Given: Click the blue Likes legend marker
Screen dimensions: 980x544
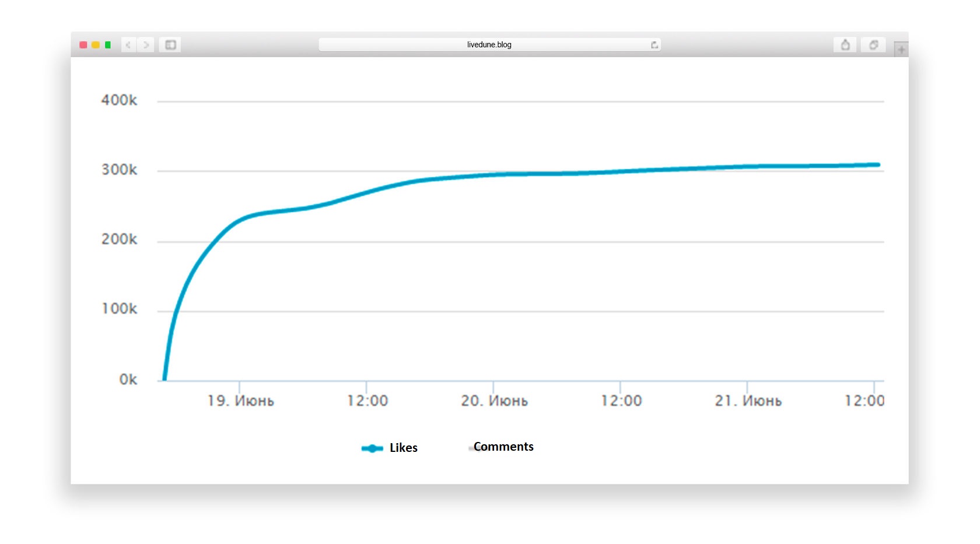Looking at the screenshot, I should pyautogui.click(x=372, y=448).
